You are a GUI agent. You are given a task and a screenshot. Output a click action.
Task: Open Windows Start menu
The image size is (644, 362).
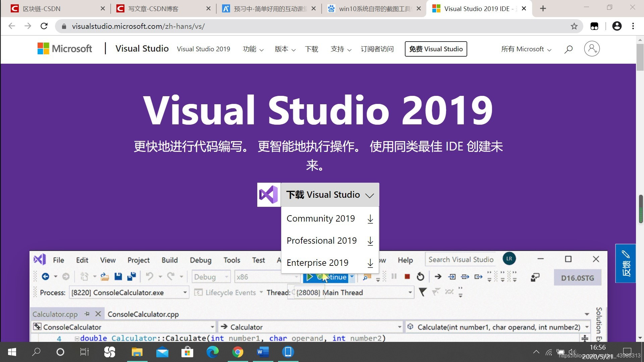pos(12,352)
